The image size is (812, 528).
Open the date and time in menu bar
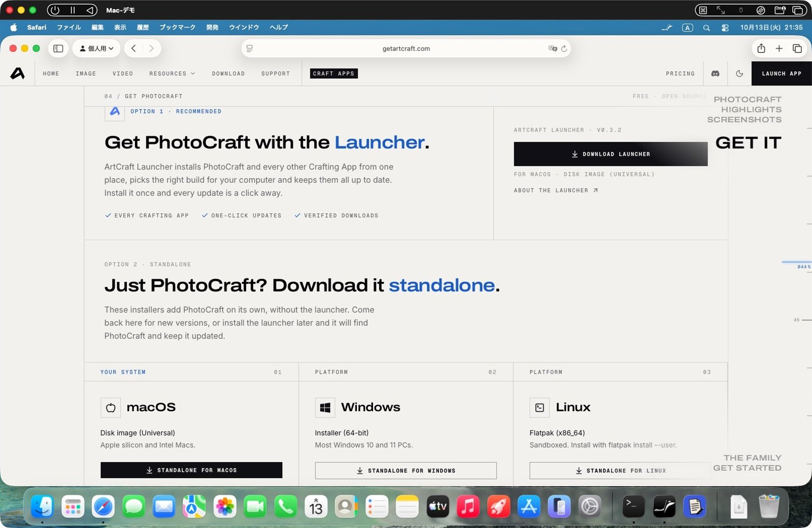click(771, 27)
